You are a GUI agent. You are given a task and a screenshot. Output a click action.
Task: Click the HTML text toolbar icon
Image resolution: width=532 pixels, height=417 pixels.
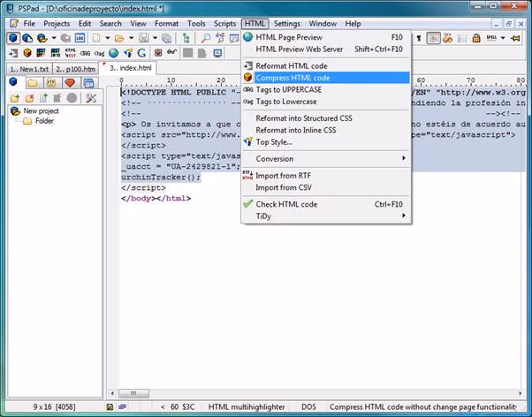tap(70, 53)
